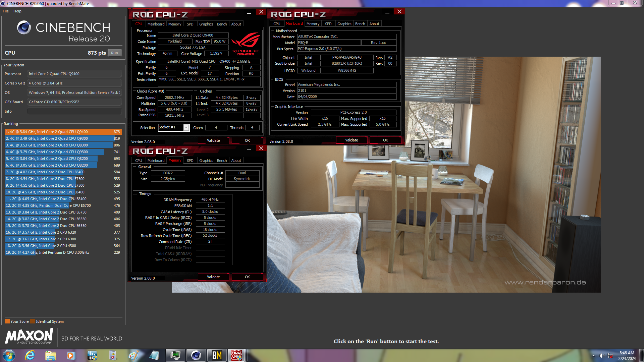Open the Help menu in Cinebench

17,11
